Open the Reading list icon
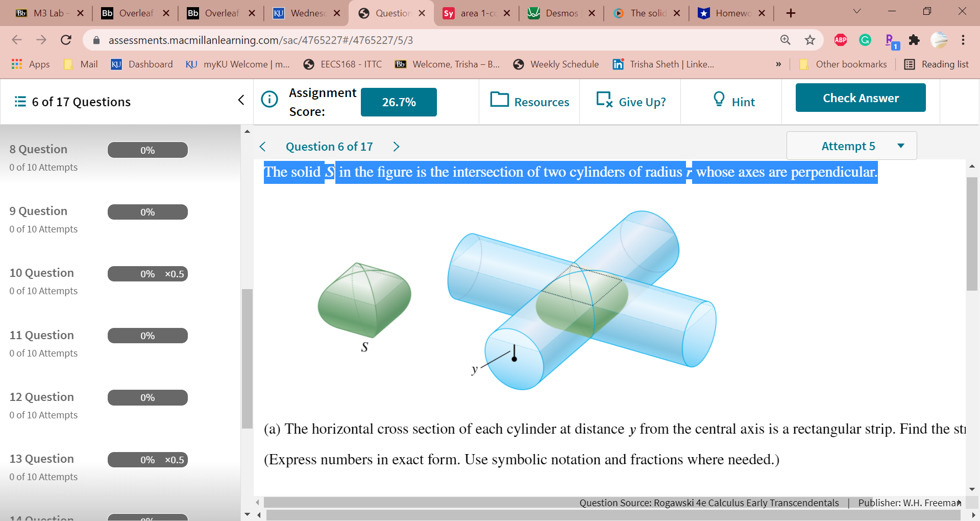 (910, 64)
